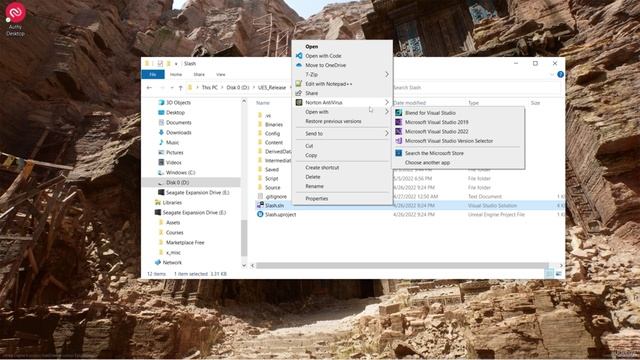
Task: Click the VS Code icon beside Open with Code
Action: click(299, 56)
